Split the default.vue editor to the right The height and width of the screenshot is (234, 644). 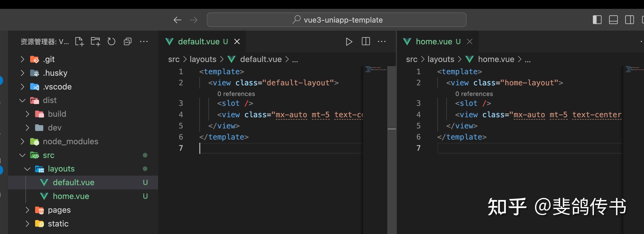[x=366, y=42]
